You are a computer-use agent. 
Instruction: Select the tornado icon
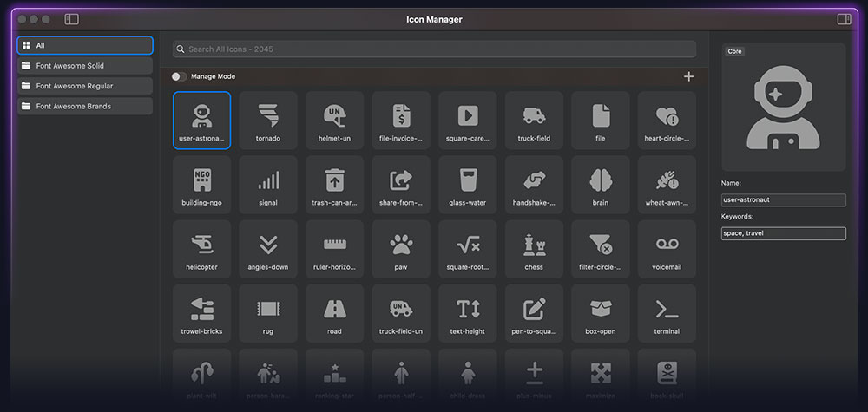pyautogui.click(x=268, y=120)
